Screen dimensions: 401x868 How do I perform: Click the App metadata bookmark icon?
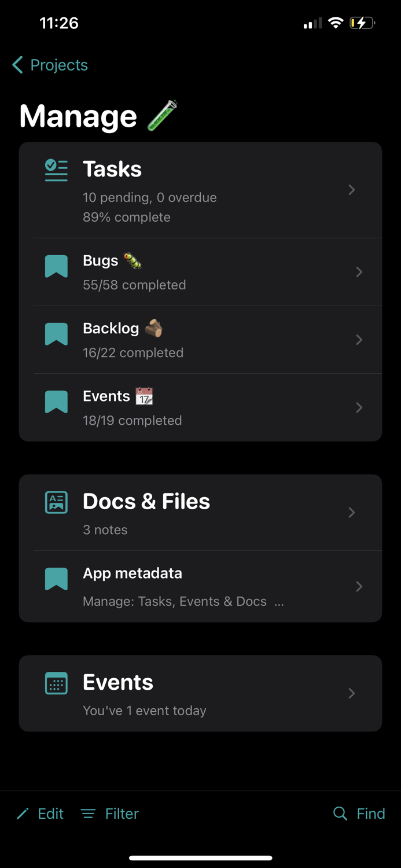[56, 579]
